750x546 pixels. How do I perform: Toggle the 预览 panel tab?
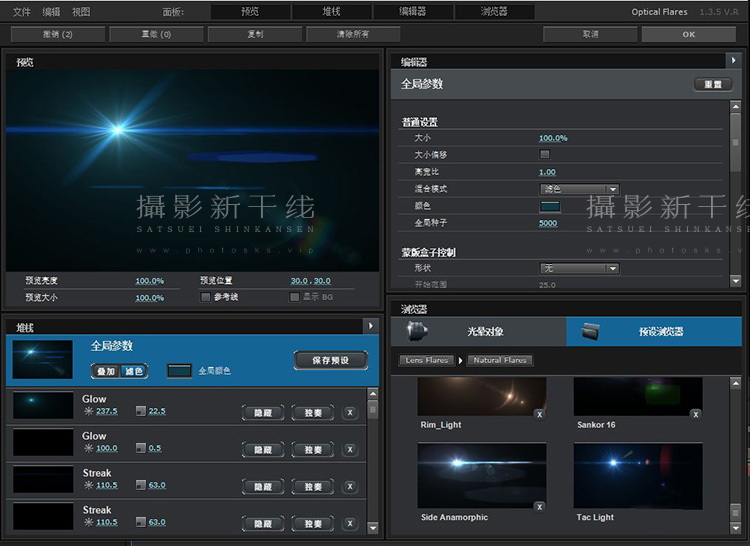[x=250, y=11]
